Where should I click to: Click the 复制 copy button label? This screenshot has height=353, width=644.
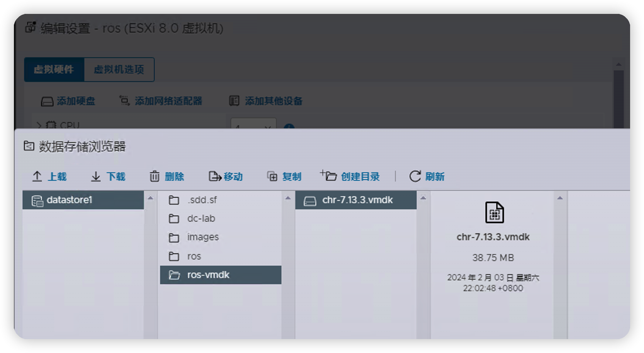click(x=292, y=176)
